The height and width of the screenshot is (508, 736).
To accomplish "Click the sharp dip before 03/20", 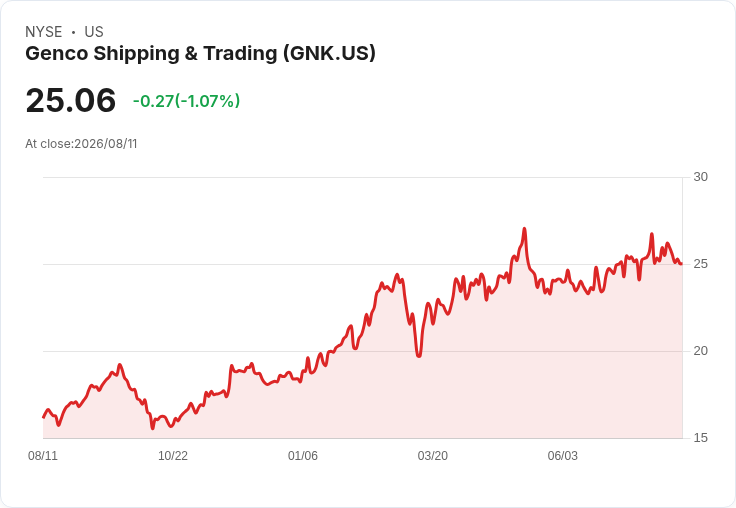I will click(419, 356).
